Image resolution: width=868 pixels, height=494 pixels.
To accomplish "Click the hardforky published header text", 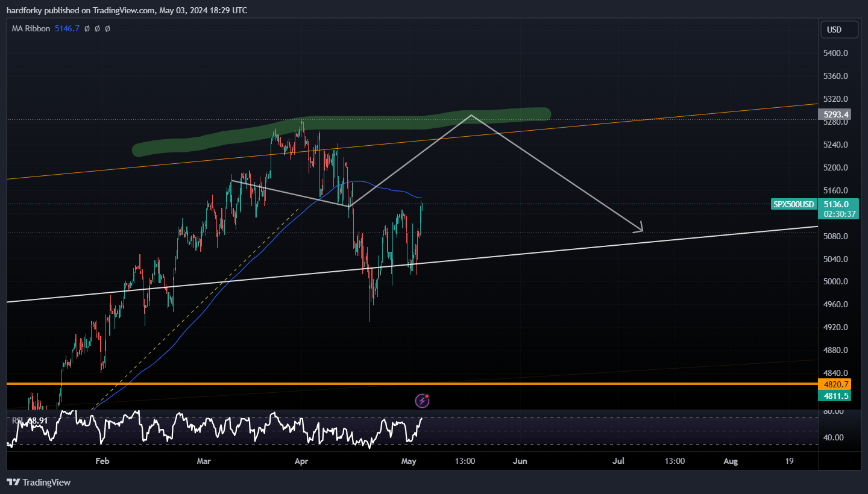I will coord(127,10).
